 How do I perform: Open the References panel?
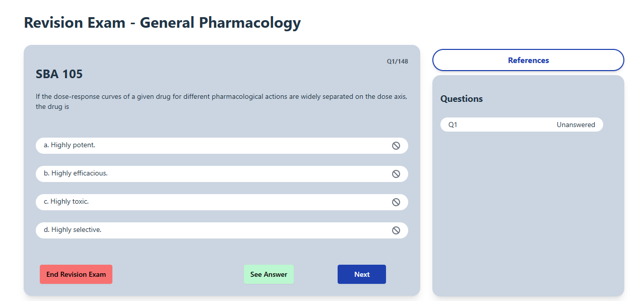[528, 60]
